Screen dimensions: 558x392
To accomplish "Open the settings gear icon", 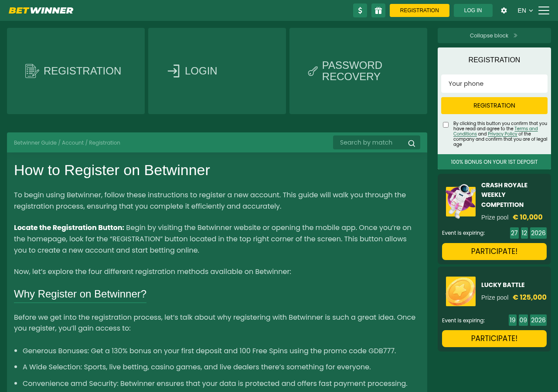I will 504,10.
